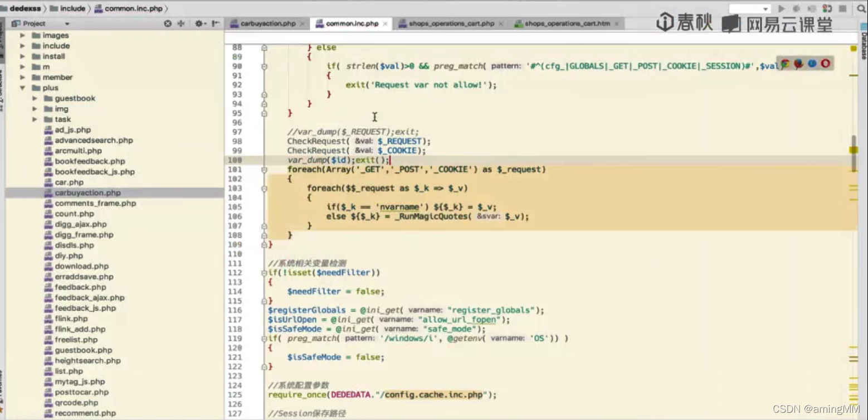Select guestbook.php in the project tree
The height and width of the screenshot is (420, 868).
pos(84,350)
